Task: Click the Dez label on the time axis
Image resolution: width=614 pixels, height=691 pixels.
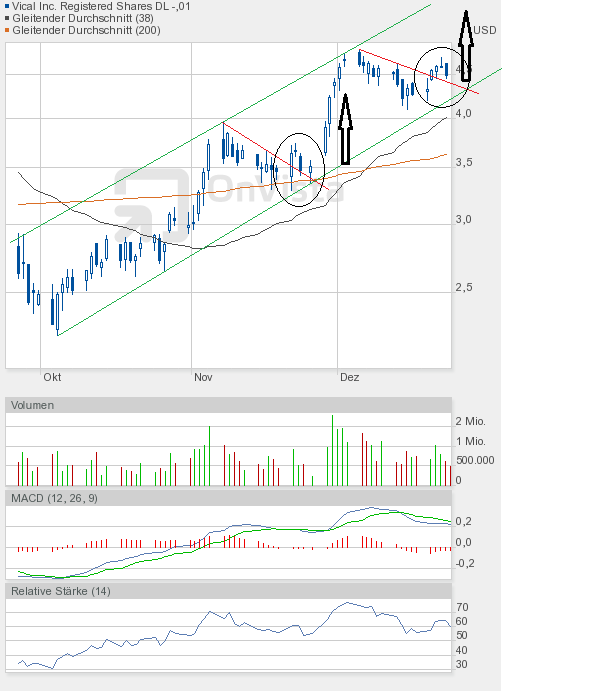Action: click(x=349, y=377)
